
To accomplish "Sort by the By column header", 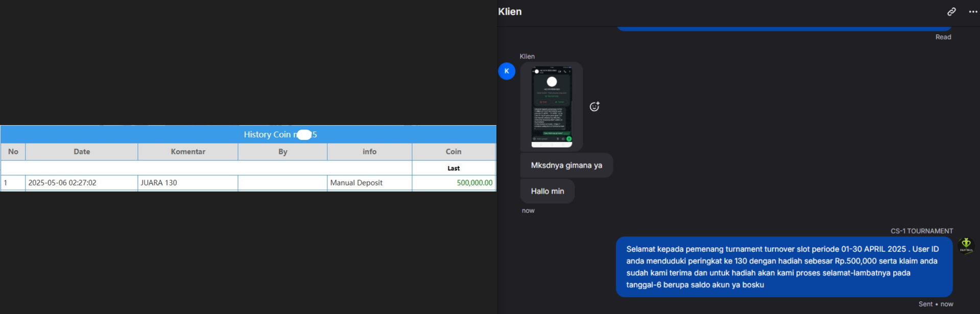I will (283, 152).
